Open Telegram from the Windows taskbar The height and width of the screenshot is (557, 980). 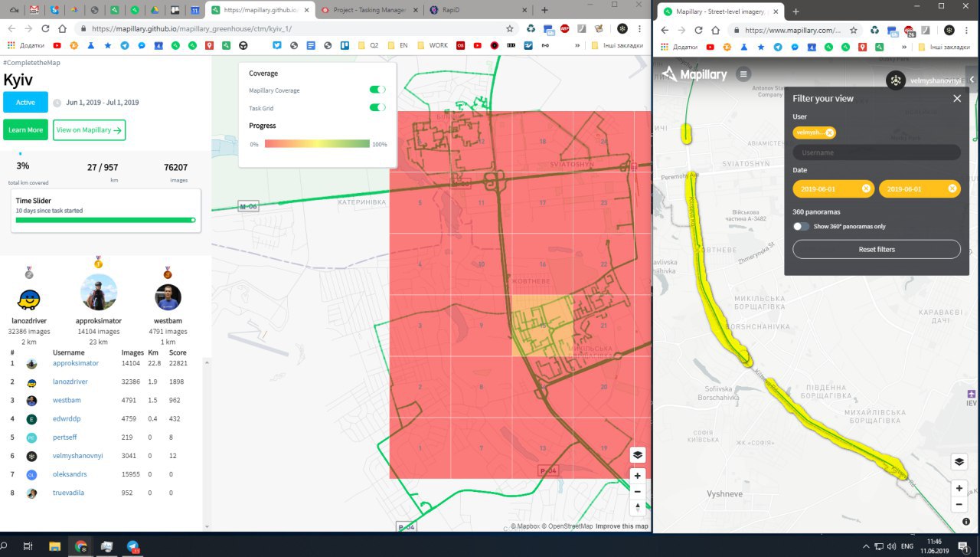click(x=132, y=546)
